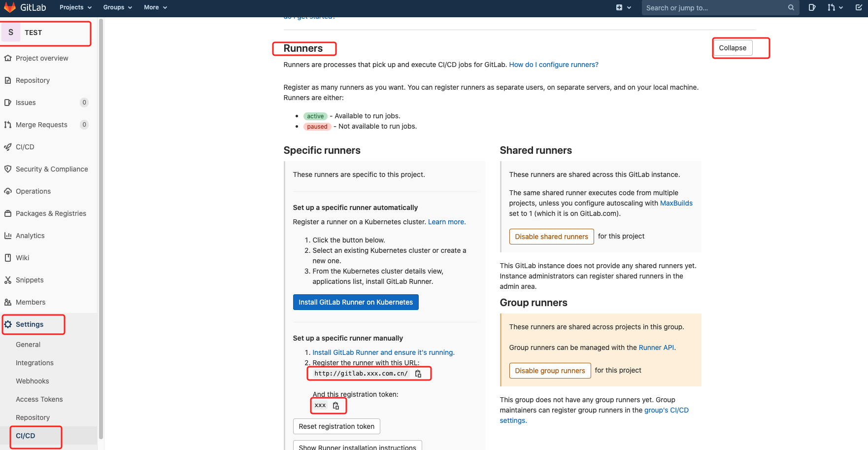868x450 pixels.
Task: Click the http://gitlab.xxx.com.cn/ URL text
Action: pos(361,374)
